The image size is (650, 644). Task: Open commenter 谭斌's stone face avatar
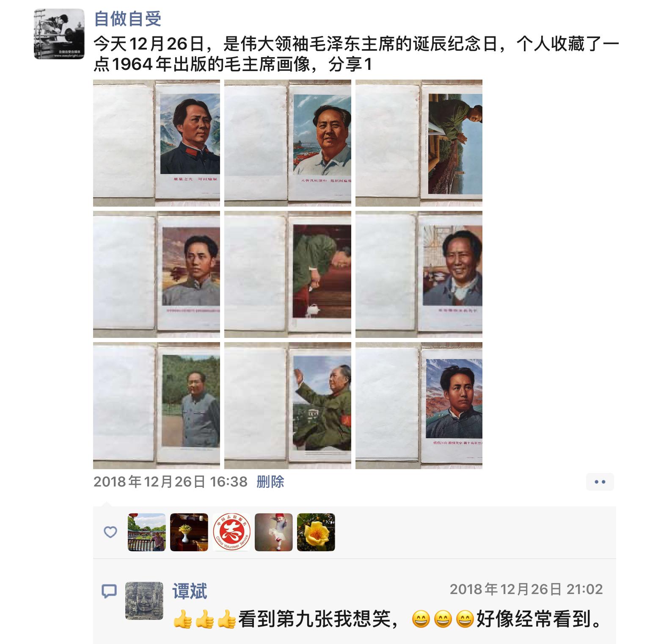[x=144, y=601]
